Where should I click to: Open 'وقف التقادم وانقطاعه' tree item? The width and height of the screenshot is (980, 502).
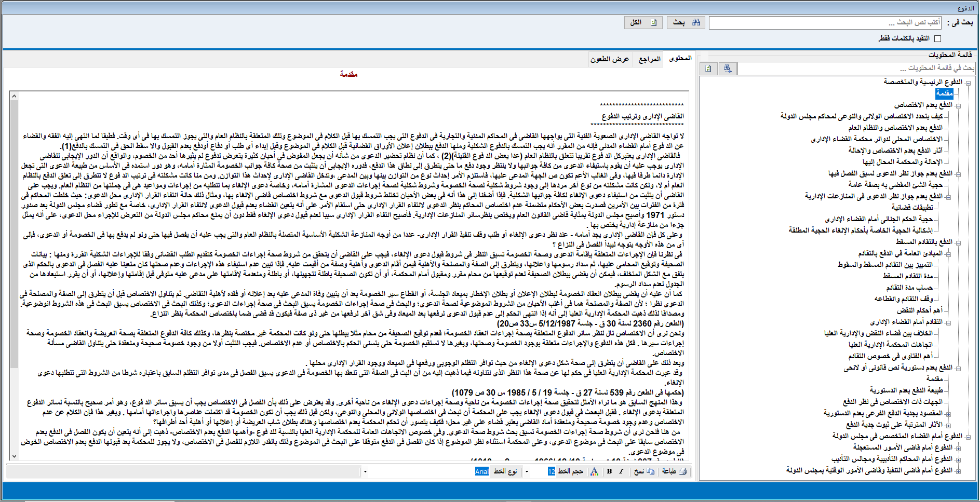click(x=904, y=299)
